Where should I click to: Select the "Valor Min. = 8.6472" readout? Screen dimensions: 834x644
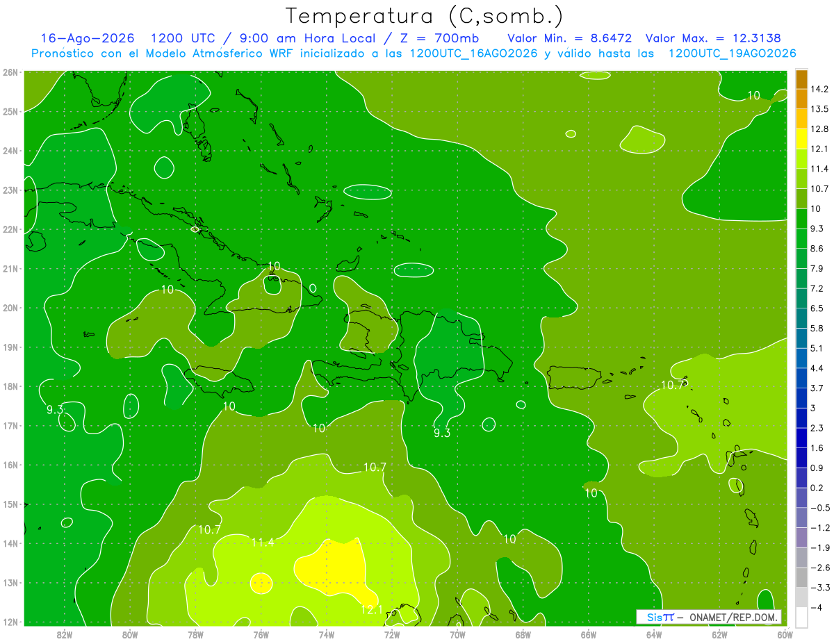(x=569, y=38)
